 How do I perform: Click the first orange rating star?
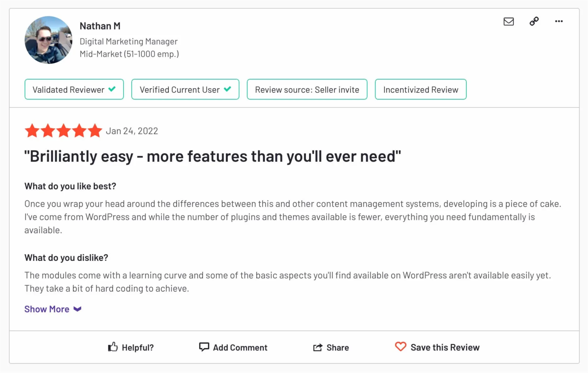coord(32,131)
